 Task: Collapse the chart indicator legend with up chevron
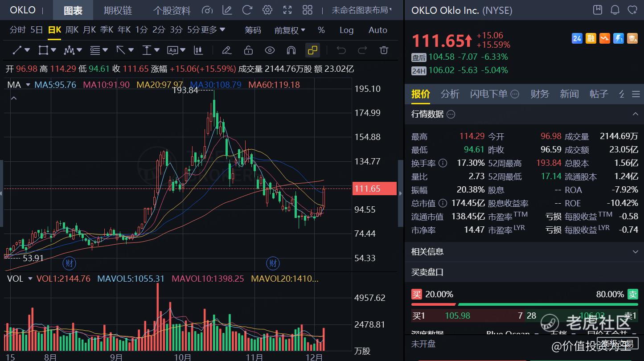[14, 98]
